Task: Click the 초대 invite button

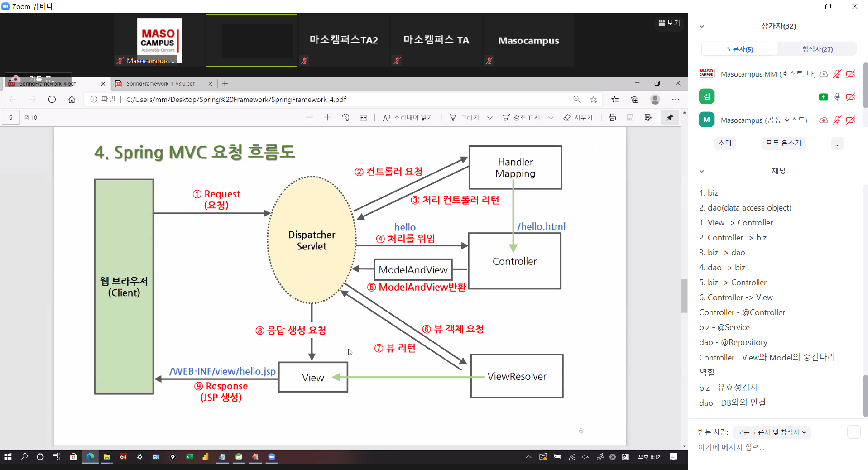Action: [x=724, y=143]
